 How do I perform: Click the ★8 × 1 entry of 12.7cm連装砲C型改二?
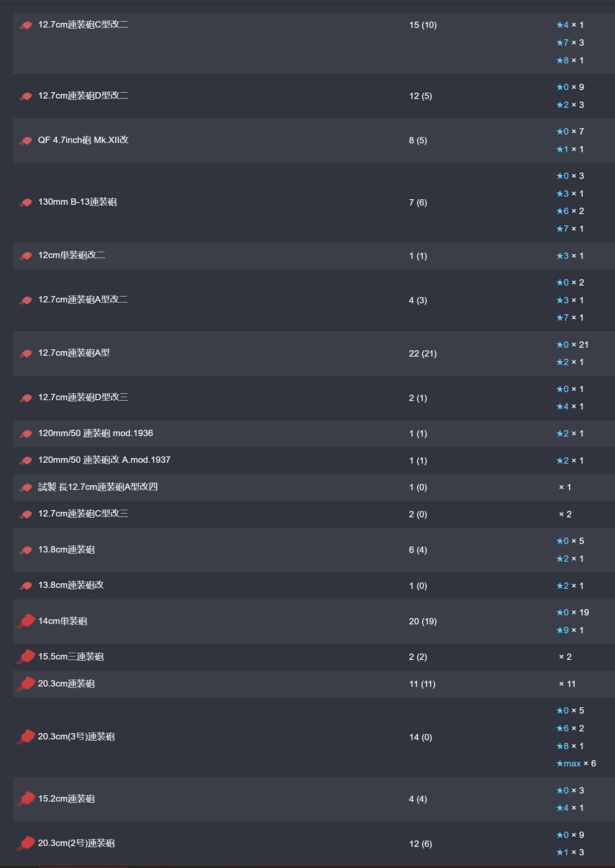(x=570, y=60)
